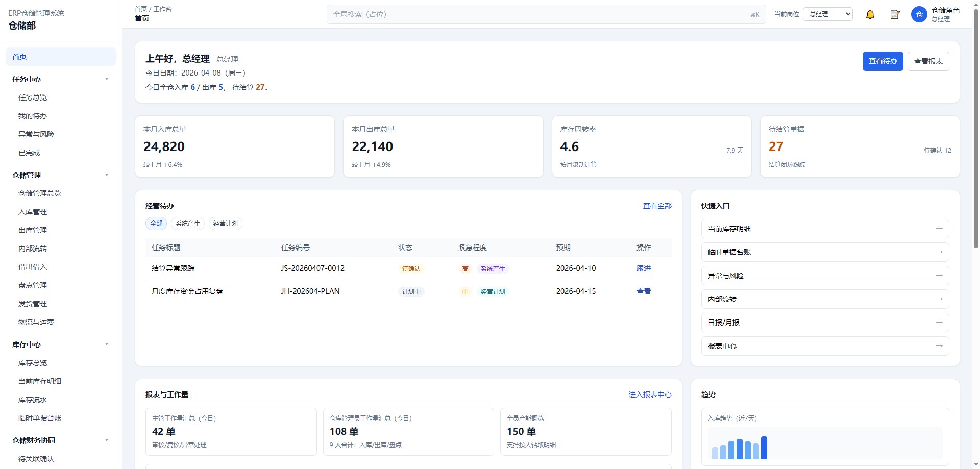This screenshot has width=980, height=469.
Task: Click the 库存周转率 stat card
Action: pyautogui.click(x=651, y=146)
